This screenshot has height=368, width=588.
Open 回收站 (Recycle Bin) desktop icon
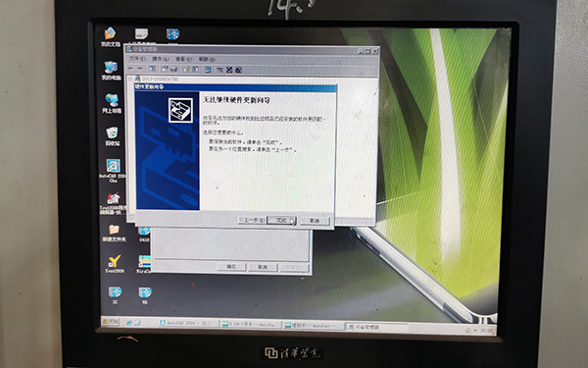[113, 136]
